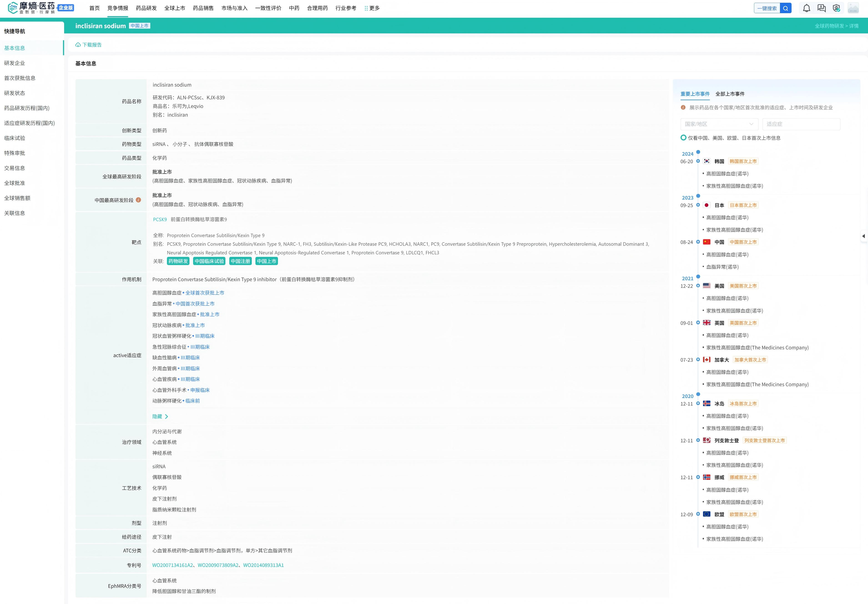Image resolution: width=868 pixels, height=604 pixels.
Task: Click the Canada flag icon
Action: tap(707, 360)
